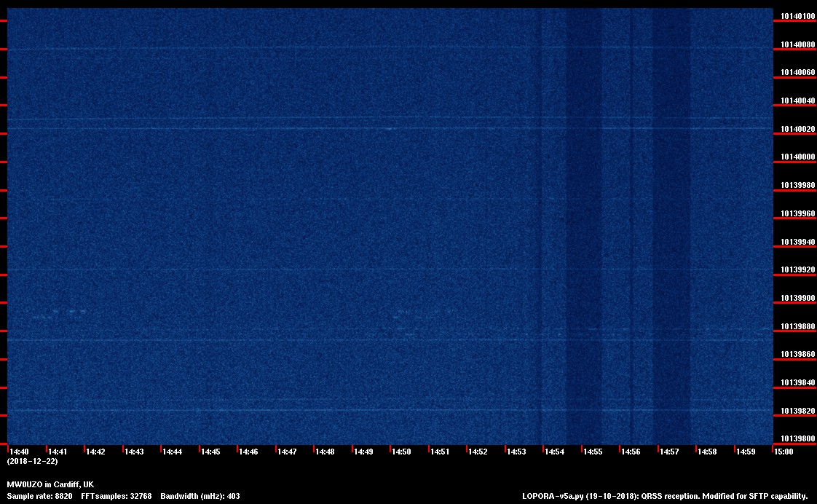Click the 10140100 frequency label
Screen dimensions: 817x504
[796, 16]
